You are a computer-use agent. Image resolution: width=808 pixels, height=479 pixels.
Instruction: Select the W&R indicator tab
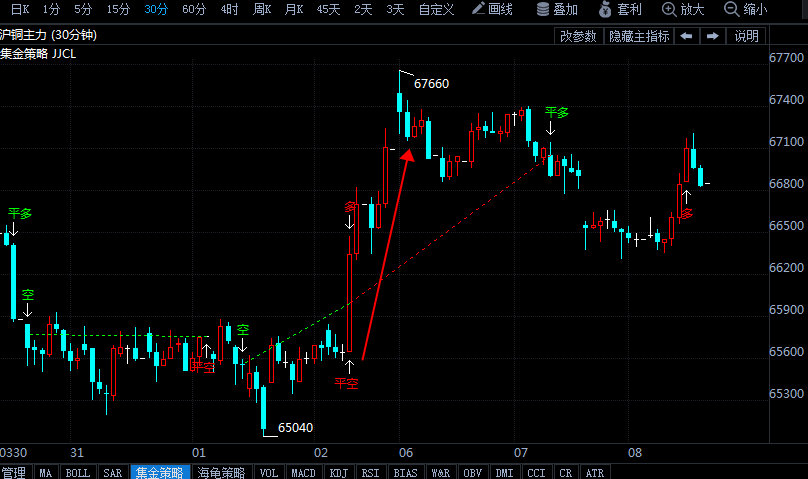441,472
